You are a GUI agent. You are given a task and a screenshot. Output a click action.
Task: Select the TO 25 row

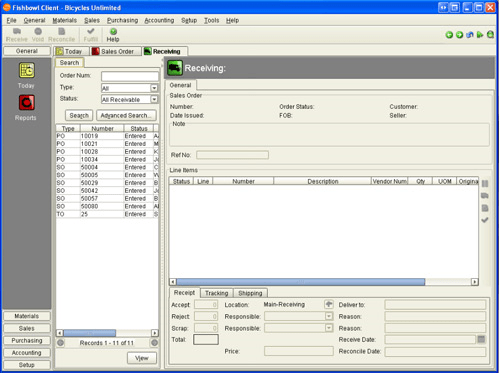click(x=107, y=214)
